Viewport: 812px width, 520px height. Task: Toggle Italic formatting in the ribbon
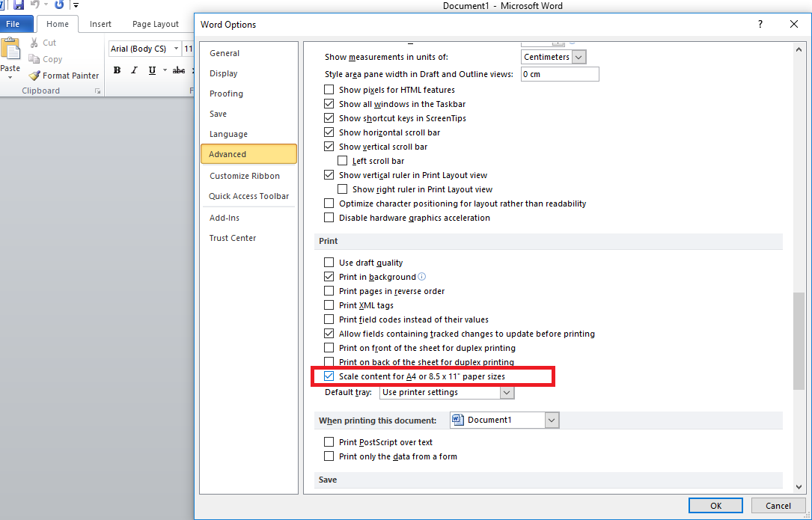(x=135, y=70)
